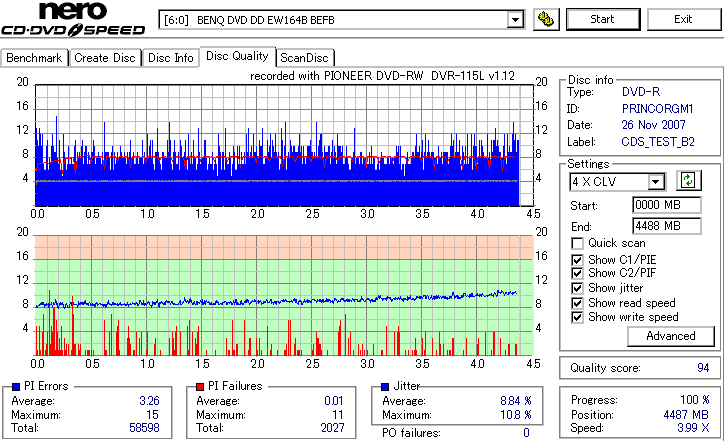Click the date 26 Nov 2007
The width and height of the screenshot is (724, 441).
pyautogui.click(x=653, y=125)
